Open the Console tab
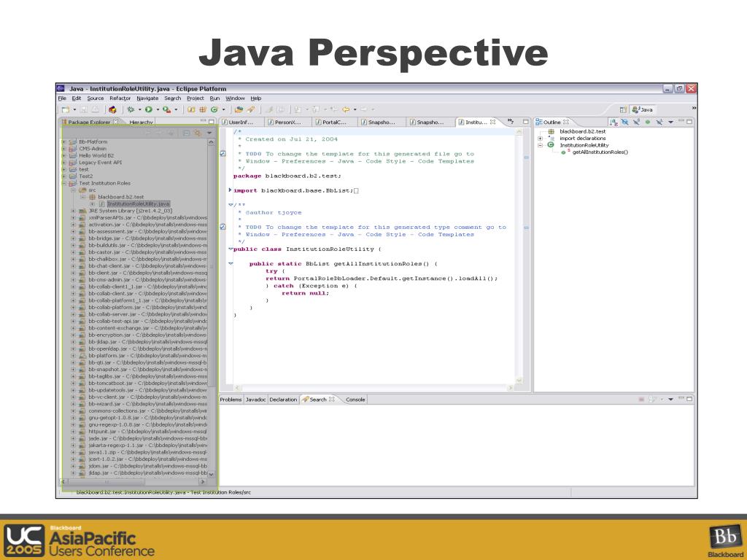The width and height of the screenshot is (747, 560). pos(355,400)
